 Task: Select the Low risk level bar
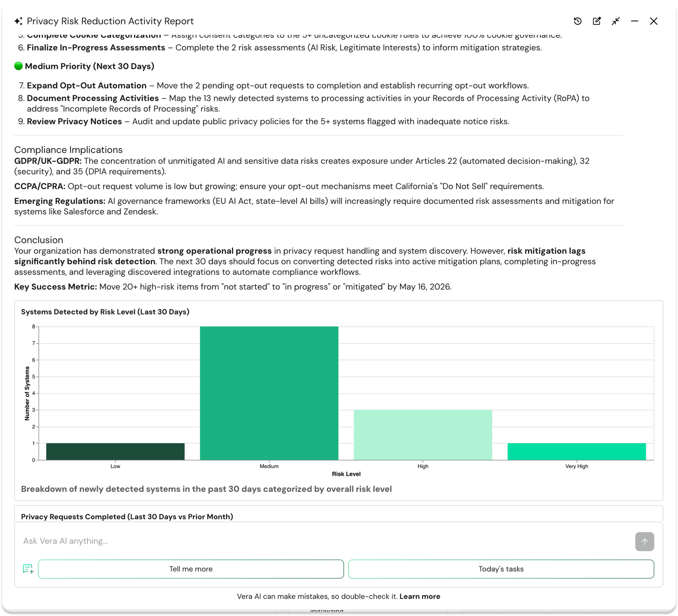pyautogui.click(x=115, y=451)
